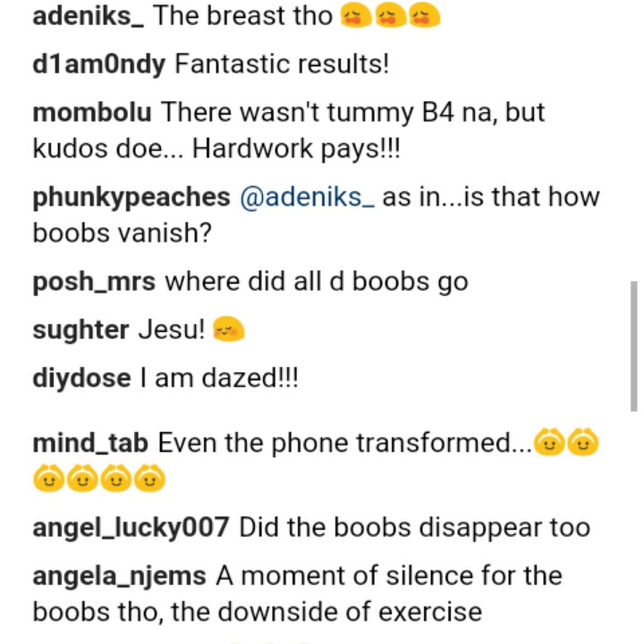Open the mind_tab profile
The height and width of the screenshot is (644, 644).
tap(90, 443)
